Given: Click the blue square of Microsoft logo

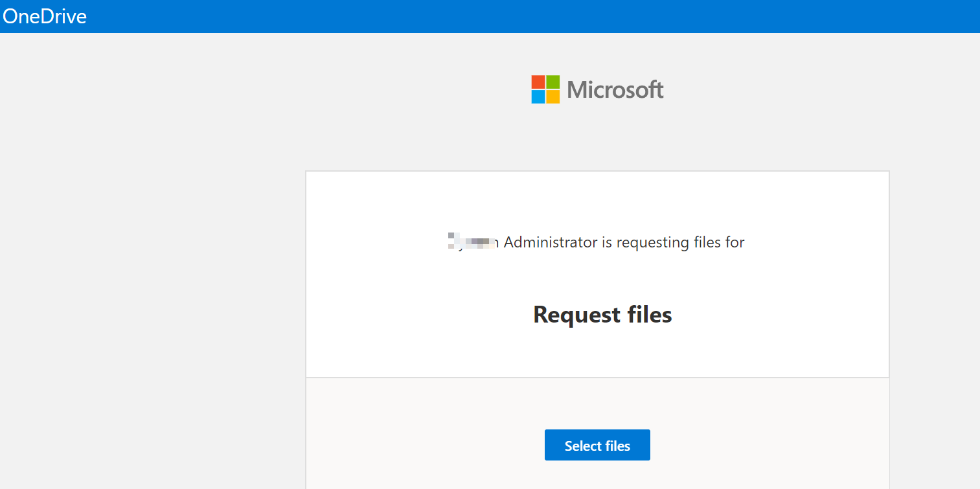Looking at the screenshot, I should [x=538, y=97].
